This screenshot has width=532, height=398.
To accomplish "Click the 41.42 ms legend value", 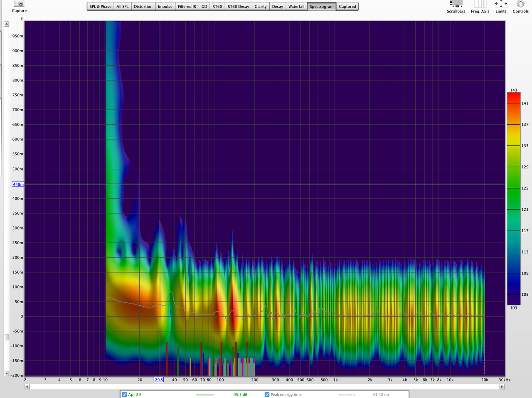I will pyautogui.click(x=381, y=395).
